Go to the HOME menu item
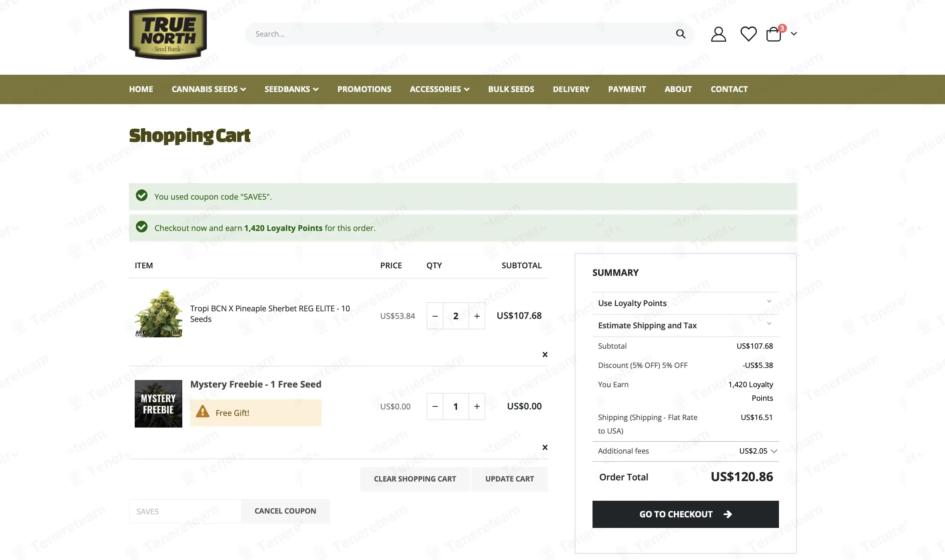The height and width of the screenshot is (560, 945). 141,89
